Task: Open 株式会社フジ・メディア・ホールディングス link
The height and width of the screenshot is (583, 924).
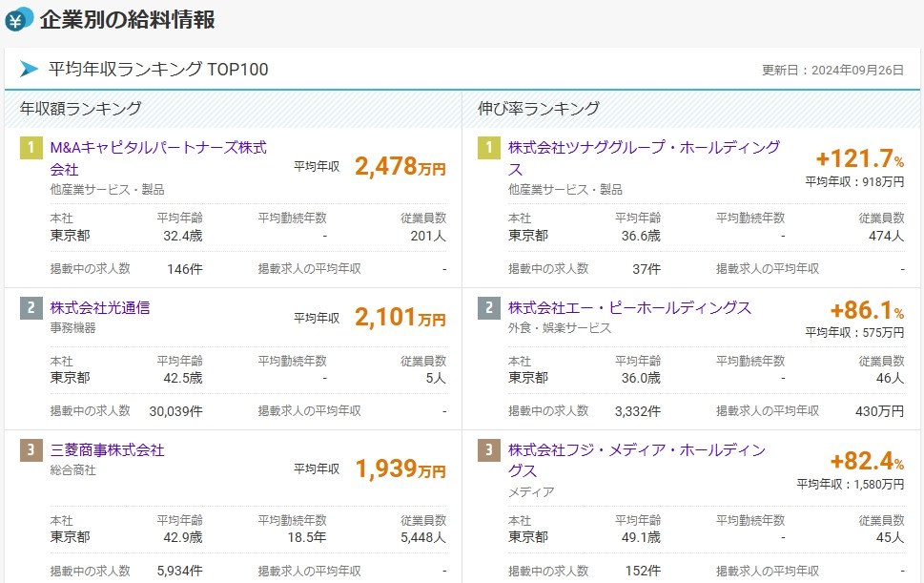Action: pyautogui.click(x=637, y=460)
